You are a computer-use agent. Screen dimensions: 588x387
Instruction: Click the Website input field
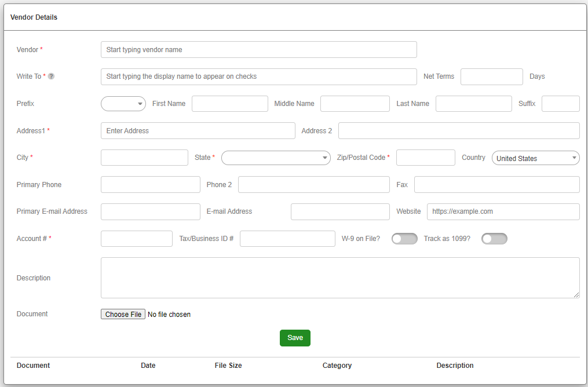(503, 211)
